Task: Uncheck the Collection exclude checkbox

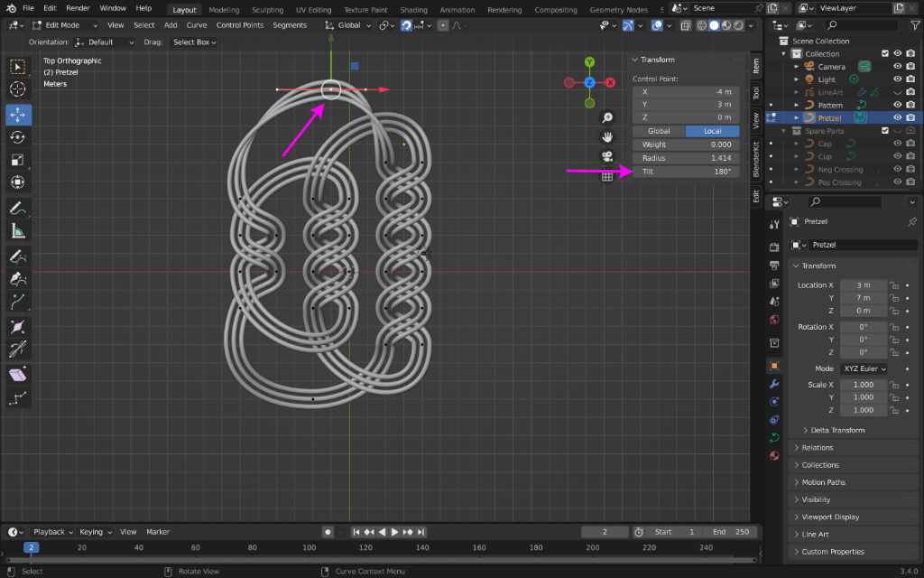Action: (884, 53)
